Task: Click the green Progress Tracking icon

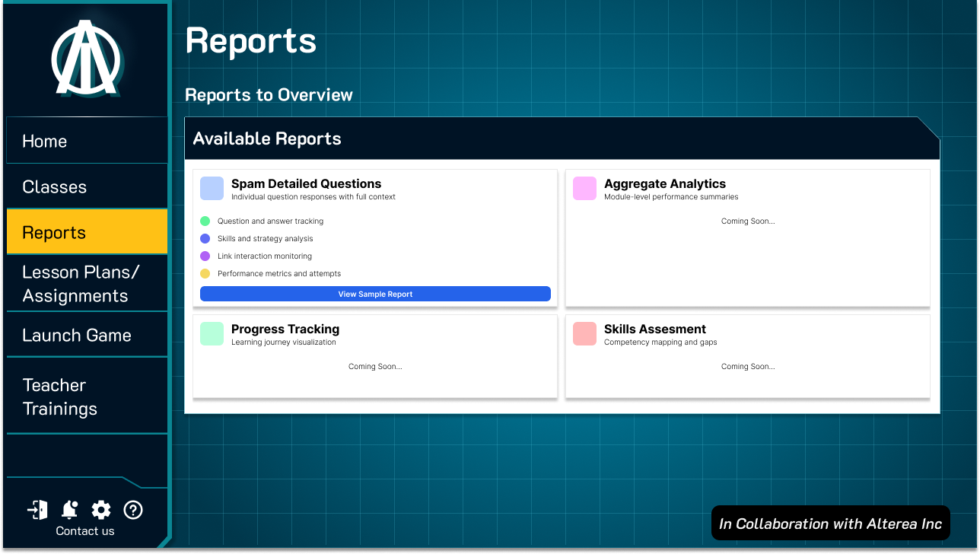Action: pyautogui.click(x=212, y=334)
